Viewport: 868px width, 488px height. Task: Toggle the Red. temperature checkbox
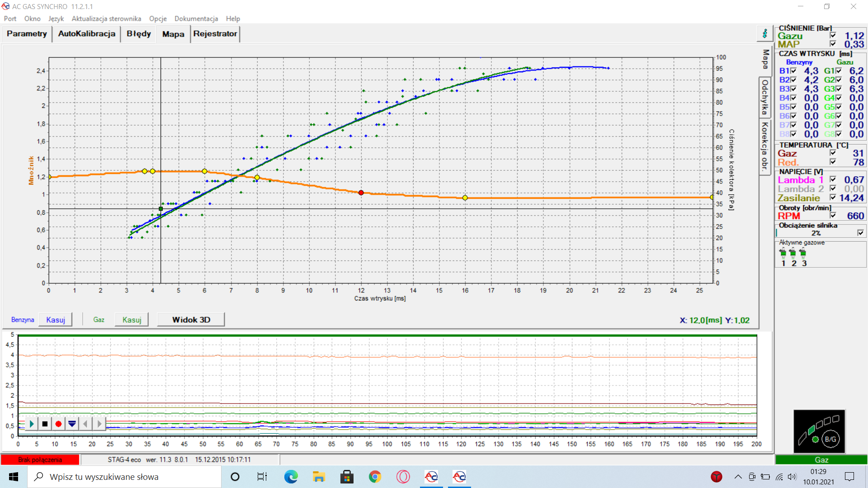(833, 162)
